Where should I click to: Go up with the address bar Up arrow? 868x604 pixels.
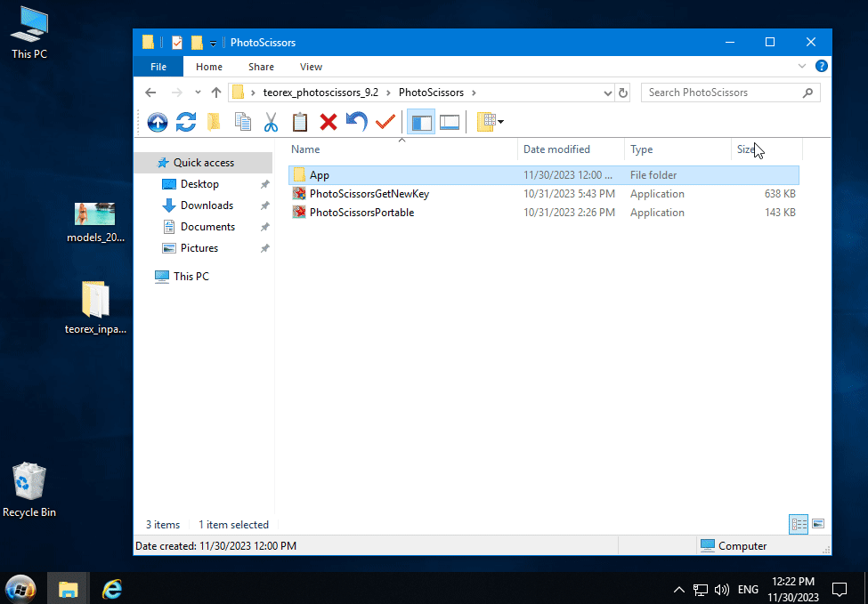pyautogui.click(x=216, y=93)
